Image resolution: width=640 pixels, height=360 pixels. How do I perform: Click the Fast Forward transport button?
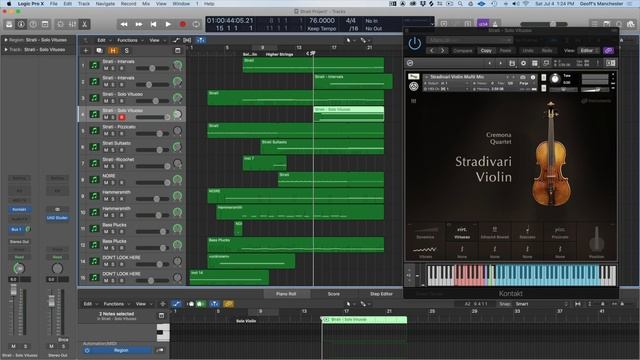(139, 24)
